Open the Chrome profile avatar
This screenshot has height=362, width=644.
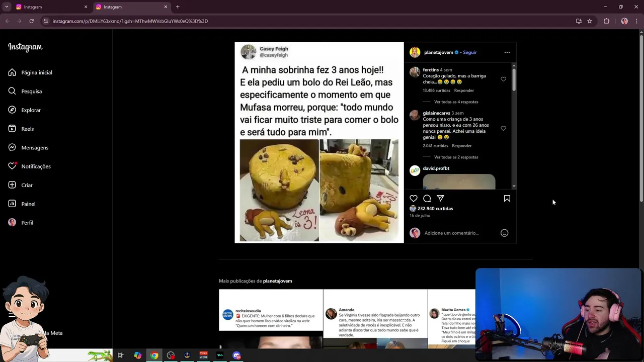[x=624, y=21]
